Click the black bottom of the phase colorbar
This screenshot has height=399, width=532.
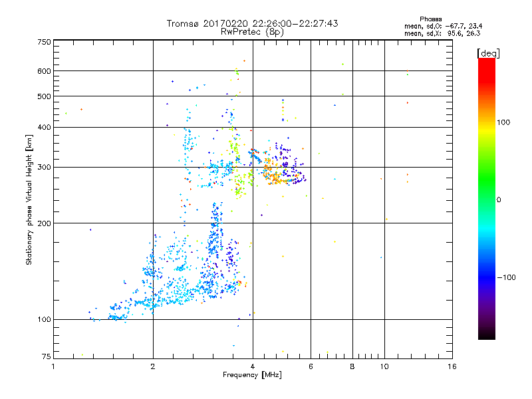click(487, 334)
